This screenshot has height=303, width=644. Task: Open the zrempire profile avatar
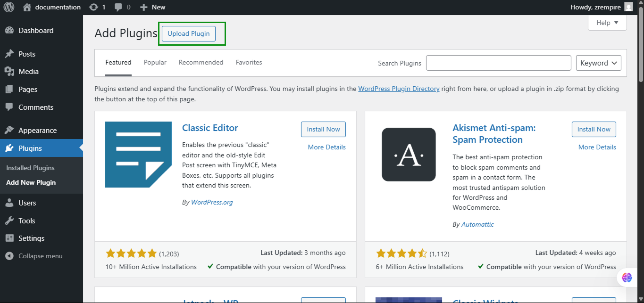click(628, 7)
